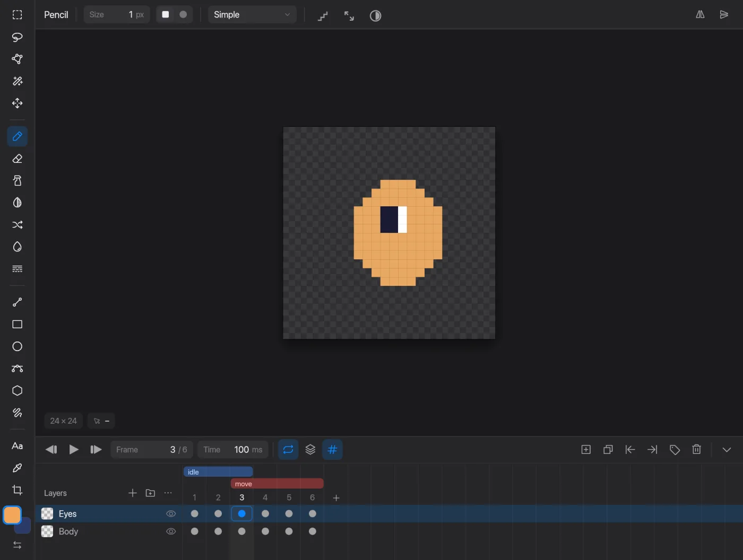Viewport: 743px width, 560px height.
Task: Toggle the grid display button
Action: (x=332, y=450)
